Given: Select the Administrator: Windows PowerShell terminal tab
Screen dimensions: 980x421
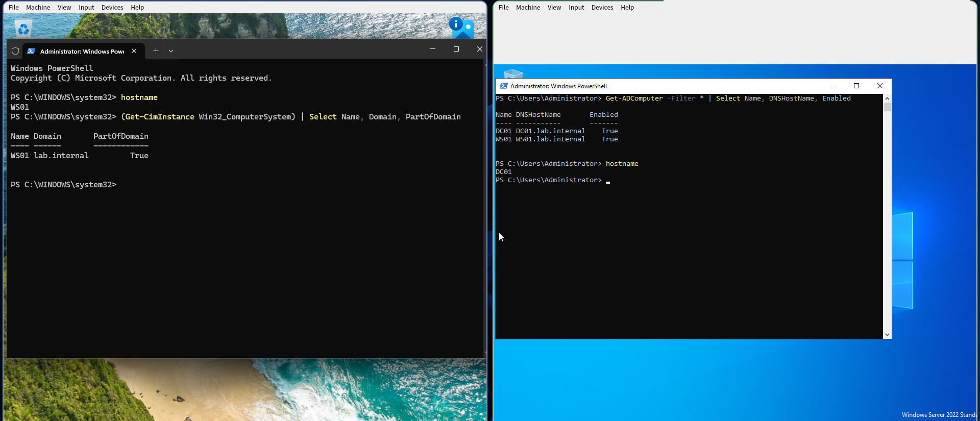Looking at the screenshot, I should (x=84, y=51).
